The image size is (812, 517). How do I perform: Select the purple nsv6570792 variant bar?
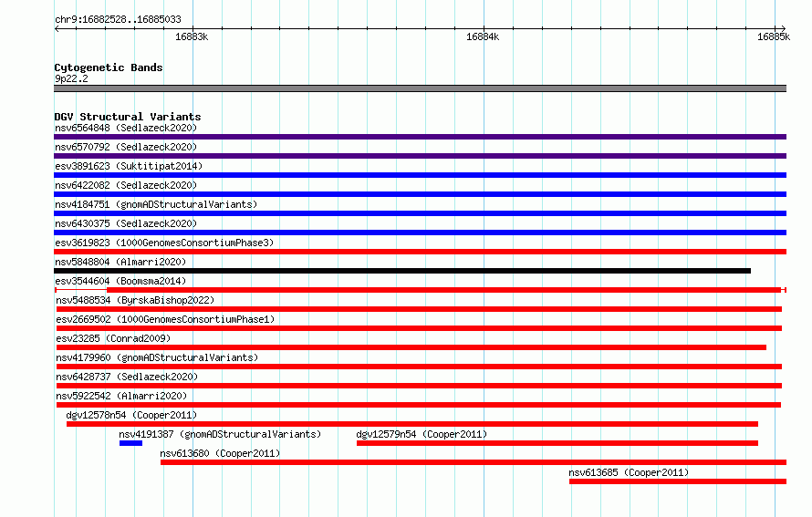click(x=420, y=156)
